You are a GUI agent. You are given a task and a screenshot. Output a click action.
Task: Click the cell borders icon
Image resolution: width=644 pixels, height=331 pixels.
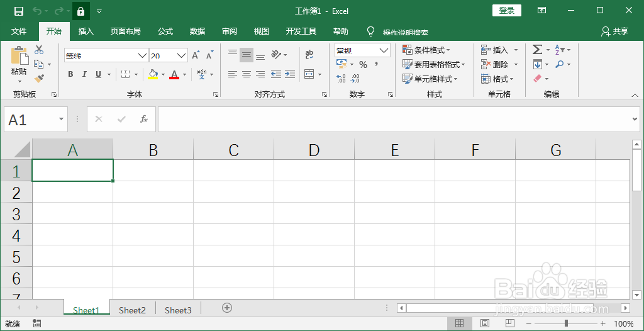[x=125, y=74]
